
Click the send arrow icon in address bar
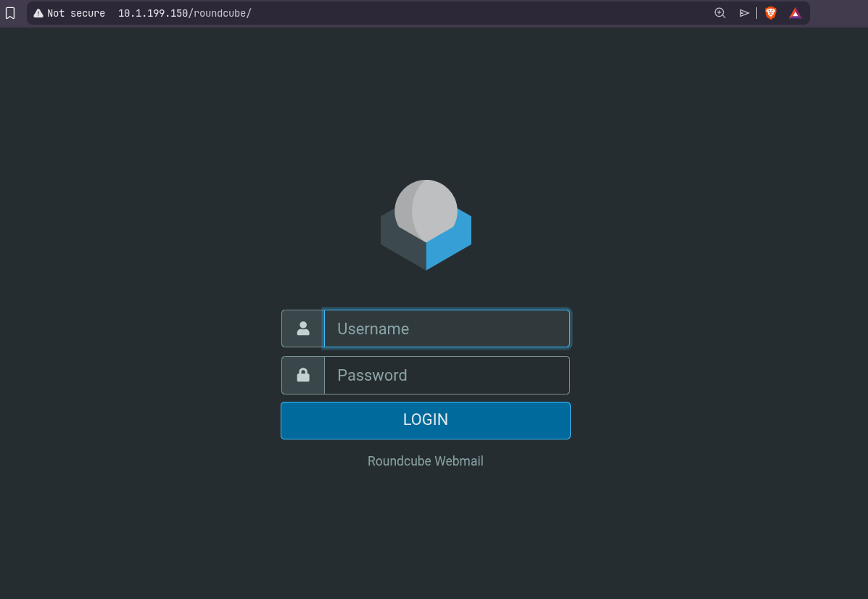click(744, 13)
